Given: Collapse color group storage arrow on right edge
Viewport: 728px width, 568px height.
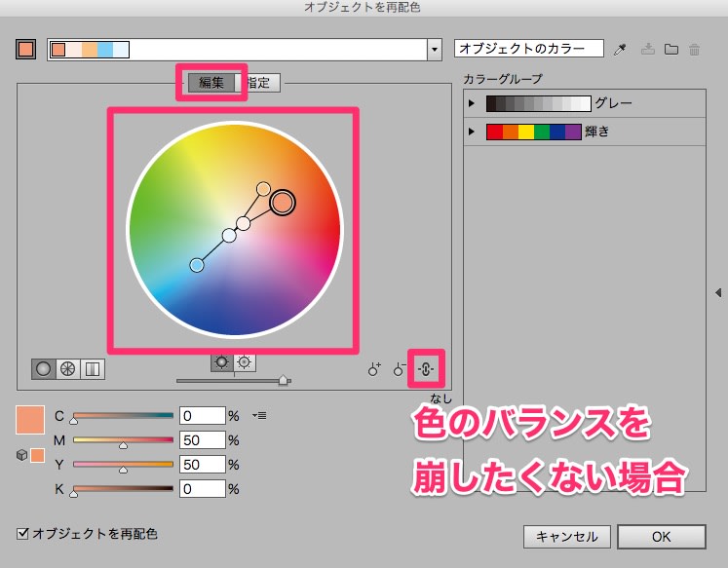Looking at the screenshot, I should click(718, 293).
